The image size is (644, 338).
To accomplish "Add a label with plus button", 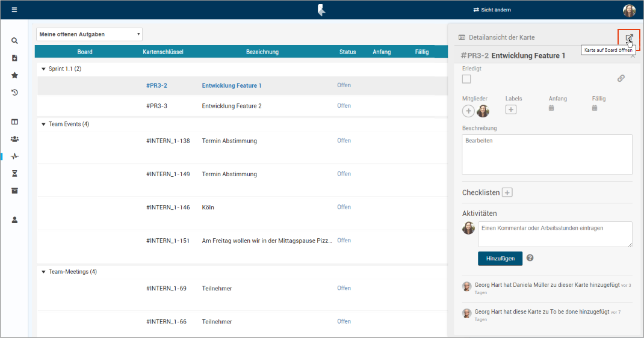I will click(511, 109).
